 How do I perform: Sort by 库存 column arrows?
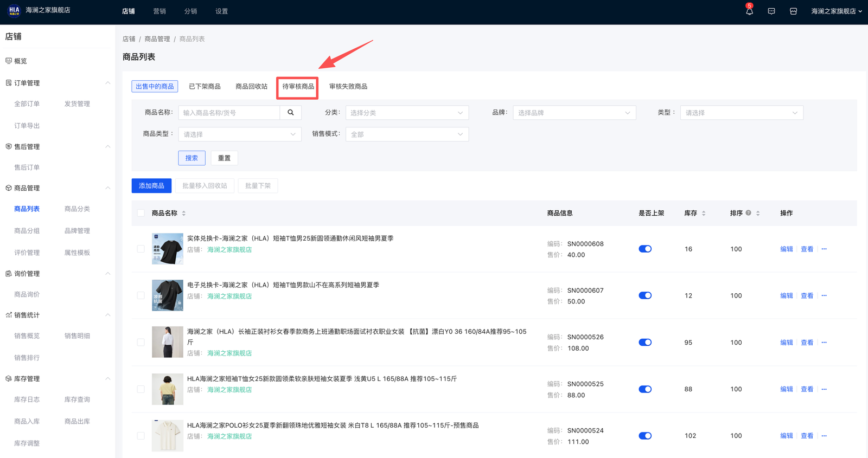click(x=704, y=214)
